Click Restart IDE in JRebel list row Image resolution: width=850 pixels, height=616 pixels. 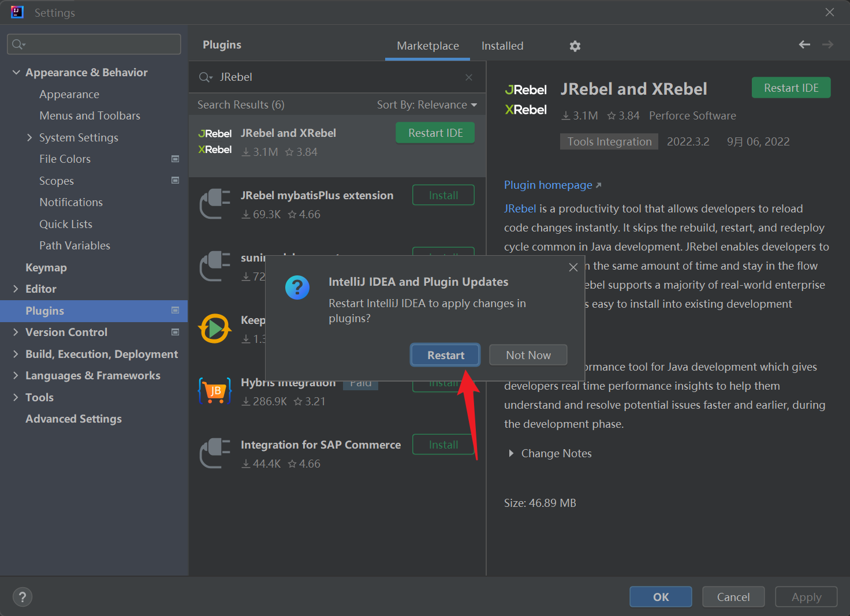(x=435, y=133)
